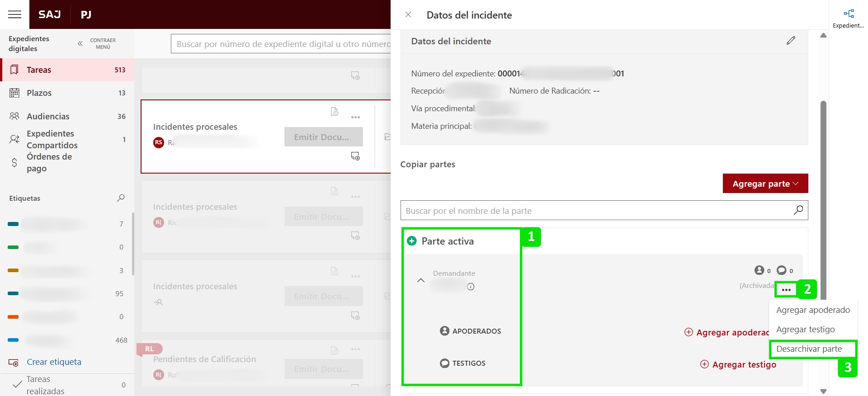Viewport: 868px width, 396px height.
Task: Click the info icon under Demandante
Action: click(x=471, y=287)
